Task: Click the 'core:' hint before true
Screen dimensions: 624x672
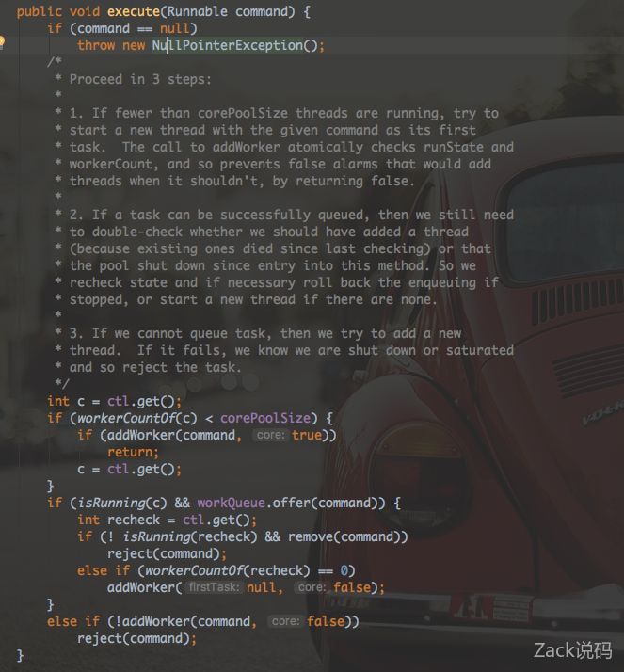Action: [270, 435]
